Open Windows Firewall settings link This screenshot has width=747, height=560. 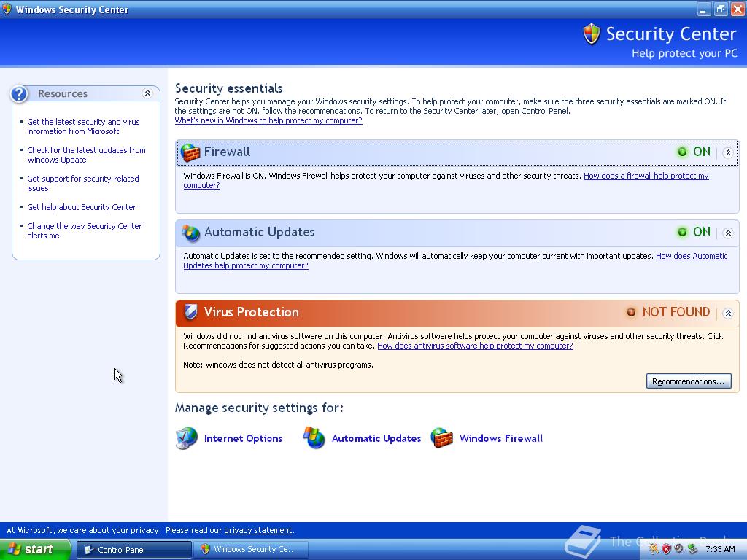(x=500, y=438)
